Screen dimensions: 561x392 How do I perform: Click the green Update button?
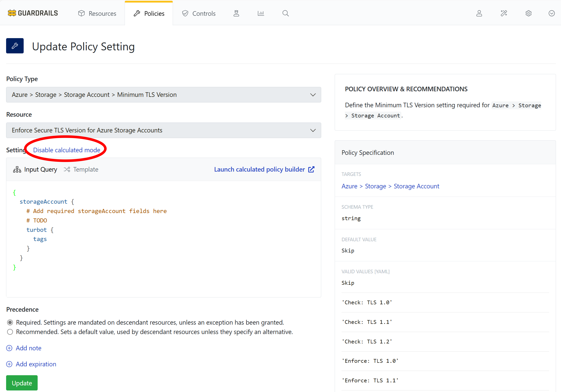point(22,383)
